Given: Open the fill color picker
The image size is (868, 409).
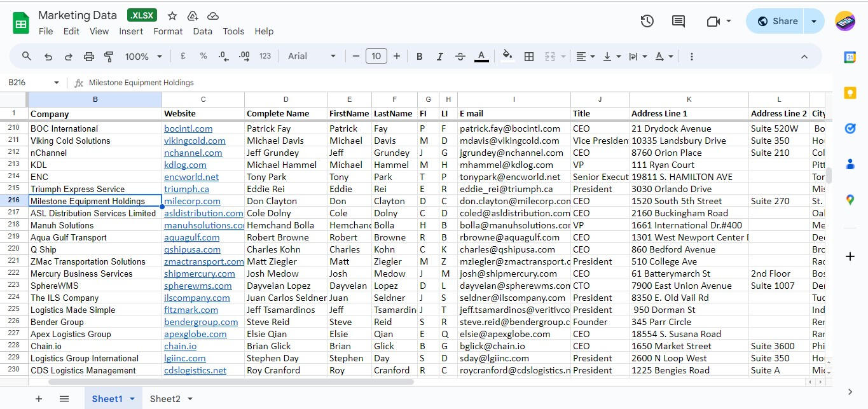Looking at the screenshot, I should [507, 56].
